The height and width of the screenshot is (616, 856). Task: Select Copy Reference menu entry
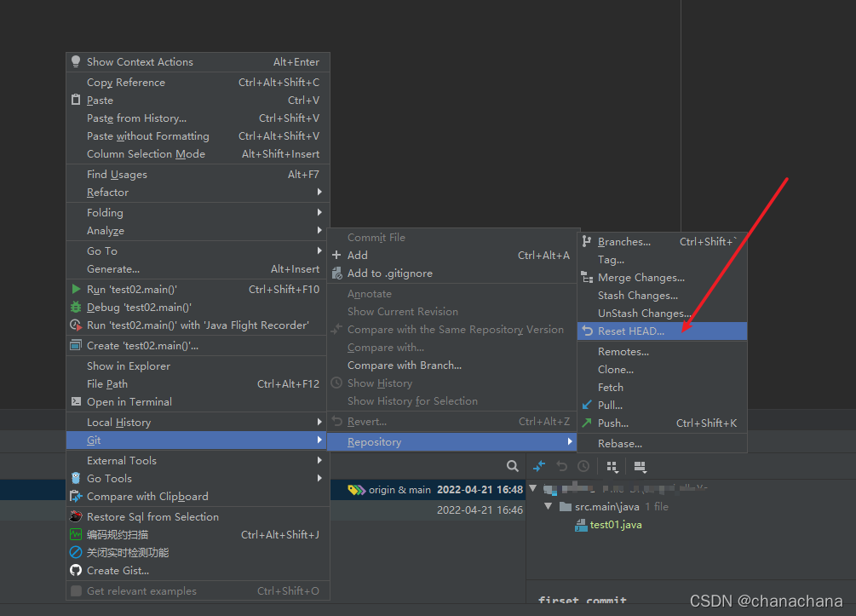[x=198, y=82]
